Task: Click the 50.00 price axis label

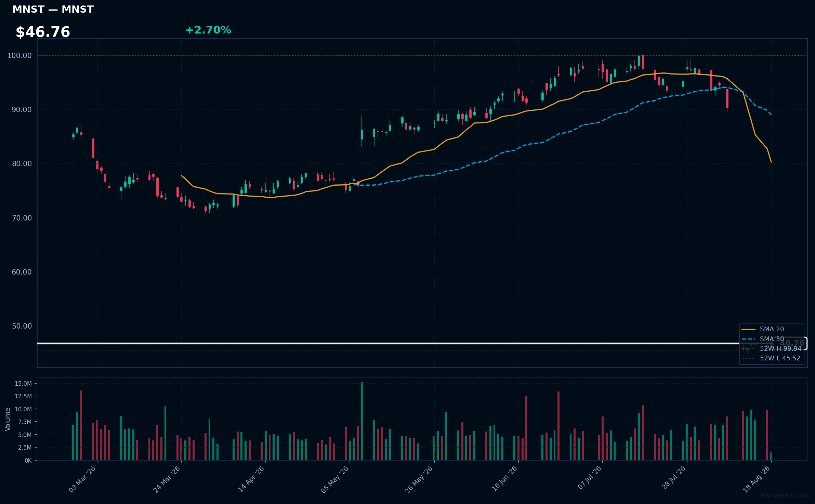Action: 22,326
